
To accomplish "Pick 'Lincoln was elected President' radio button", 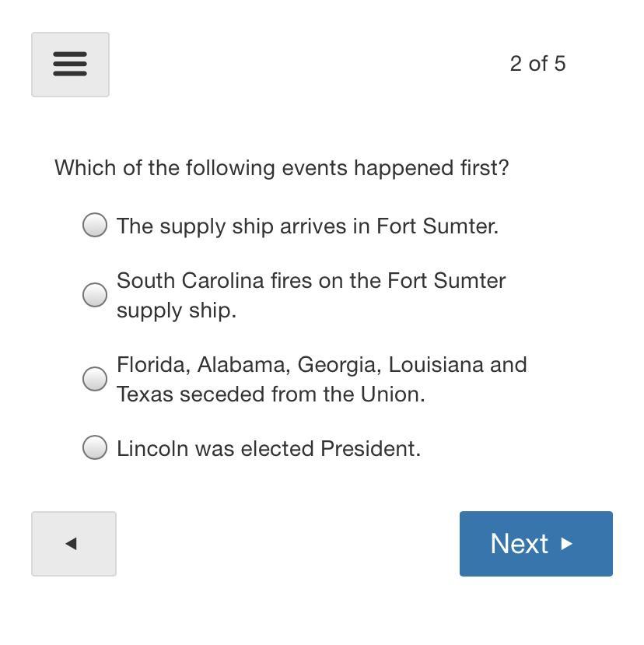I will [95, 447].
